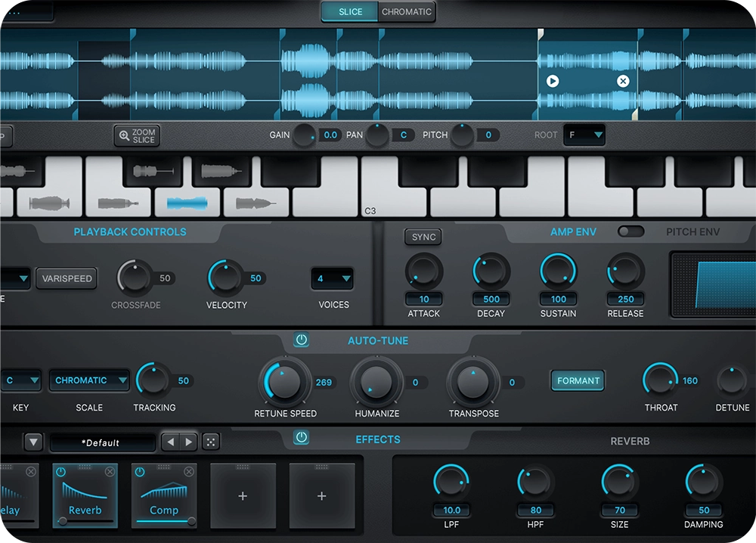Toggle the FORMANT button
This screenshot has width=756, height=543.
click(x=578, y=381)
